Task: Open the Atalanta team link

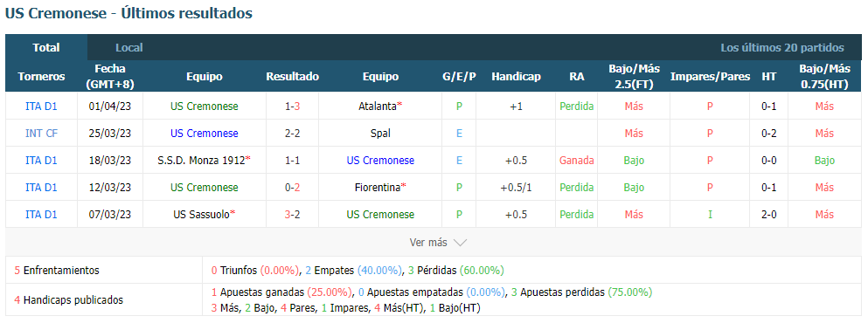Action: pos(378,107)
